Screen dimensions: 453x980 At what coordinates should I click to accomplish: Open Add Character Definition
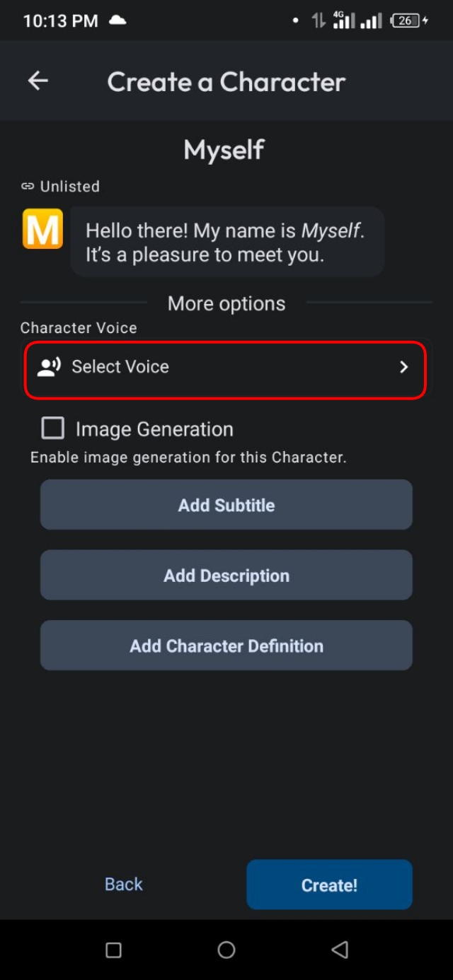226,645
